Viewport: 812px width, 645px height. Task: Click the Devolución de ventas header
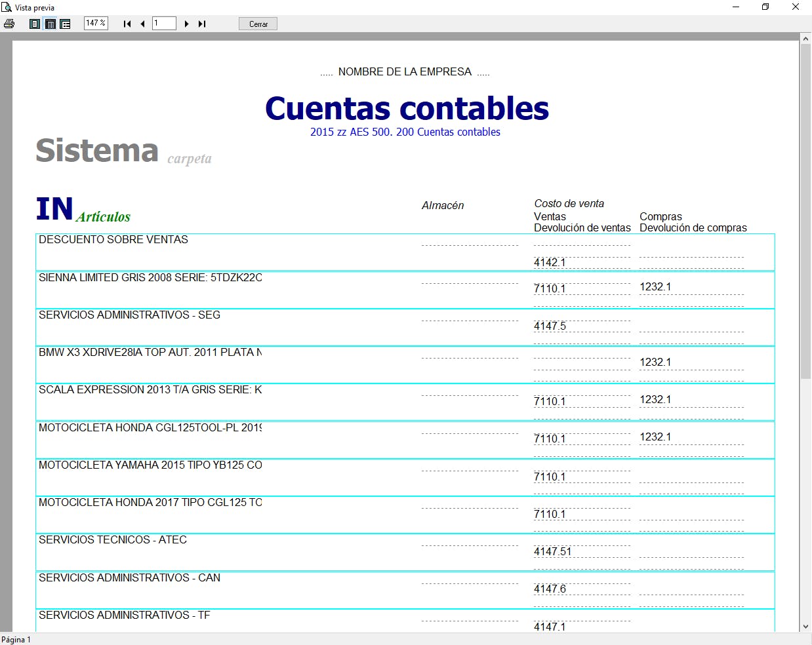582,227
